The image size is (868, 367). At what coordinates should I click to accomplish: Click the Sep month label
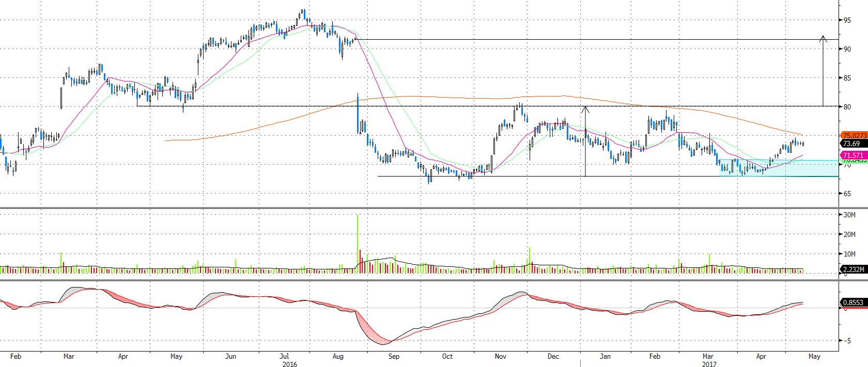[394, 356]
